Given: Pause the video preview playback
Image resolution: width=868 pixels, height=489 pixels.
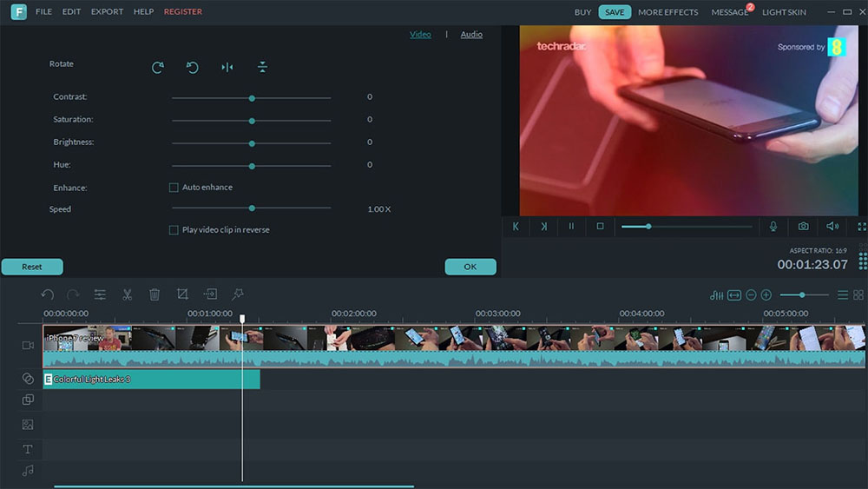Looking at the screenshot, I should [x=571, y=226].
